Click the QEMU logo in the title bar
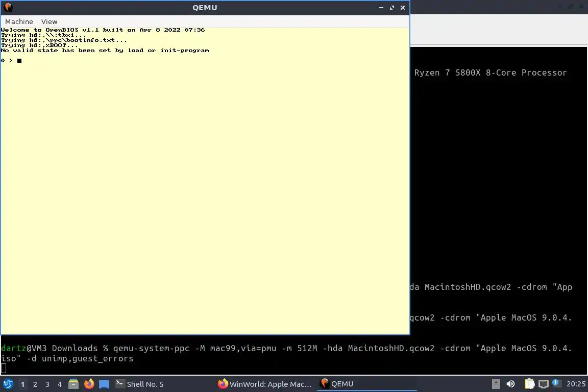This screenshot has width=588, height=392. 8,8
